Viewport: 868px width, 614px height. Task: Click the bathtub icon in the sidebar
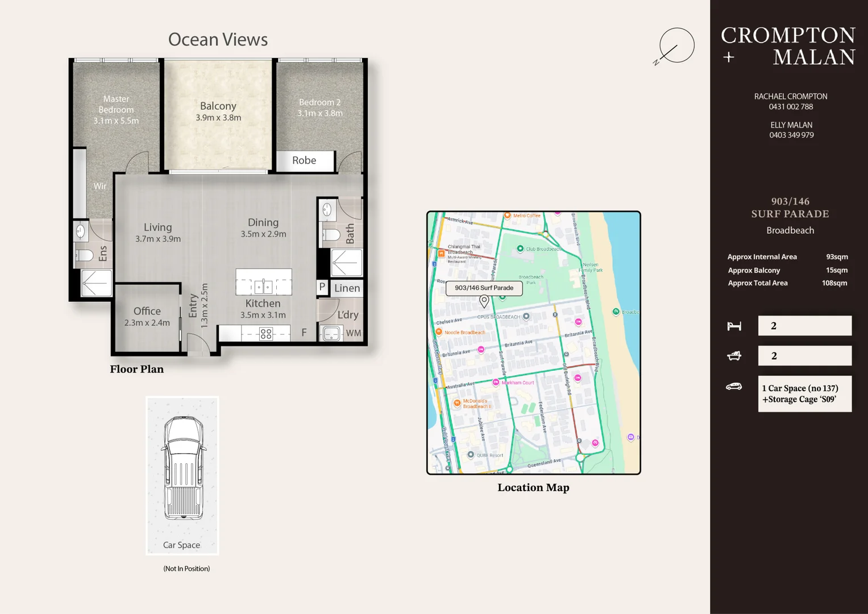point(734,356)
